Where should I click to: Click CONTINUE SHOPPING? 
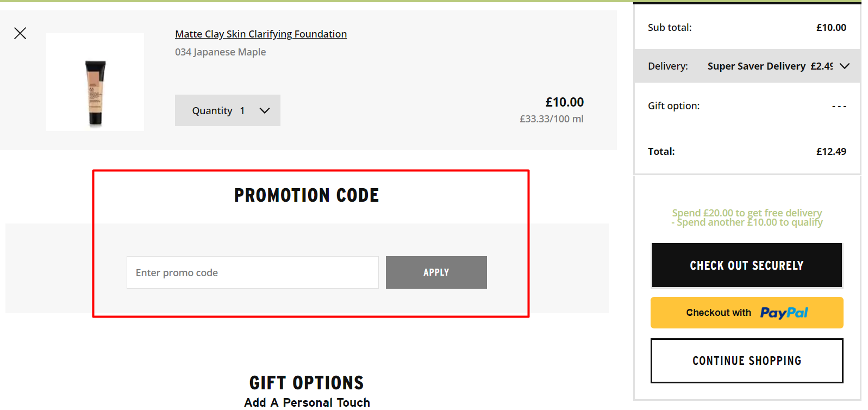point(746,361)
